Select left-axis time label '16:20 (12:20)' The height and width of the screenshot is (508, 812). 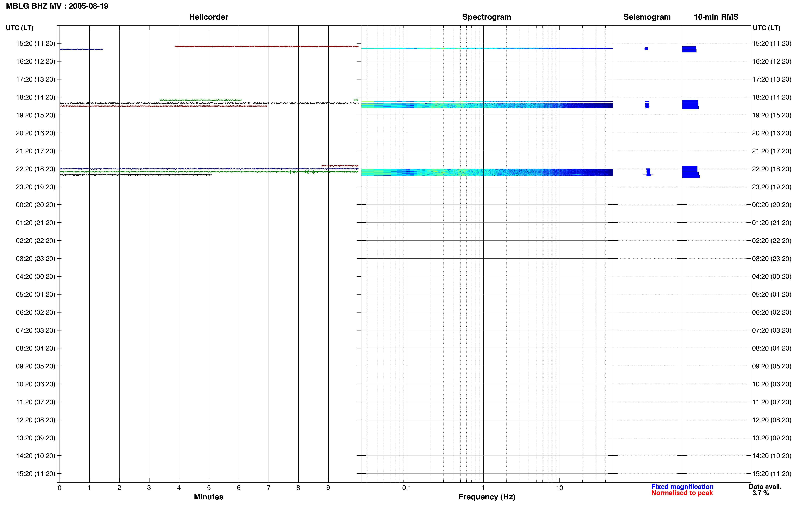coord(35,61)
